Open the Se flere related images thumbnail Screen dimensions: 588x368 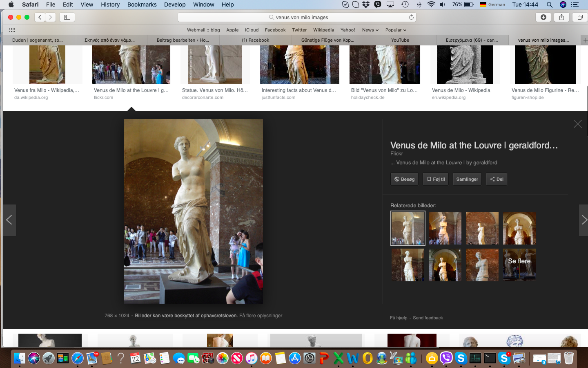tap(519, 265)
